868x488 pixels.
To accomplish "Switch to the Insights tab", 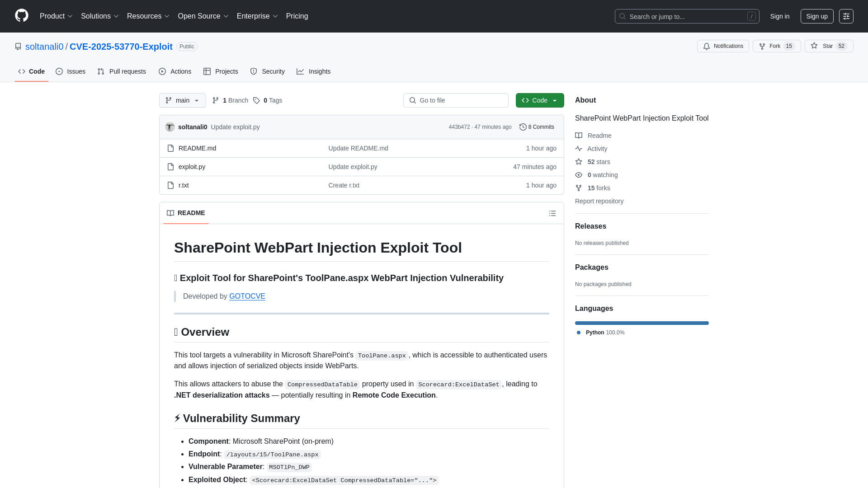I will click(x=314, y=71).
